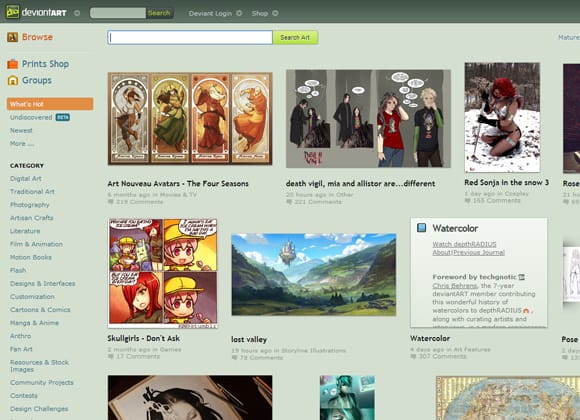Open the Browse link
Viewport: 580px width, 420px height.
coord(37,37)
